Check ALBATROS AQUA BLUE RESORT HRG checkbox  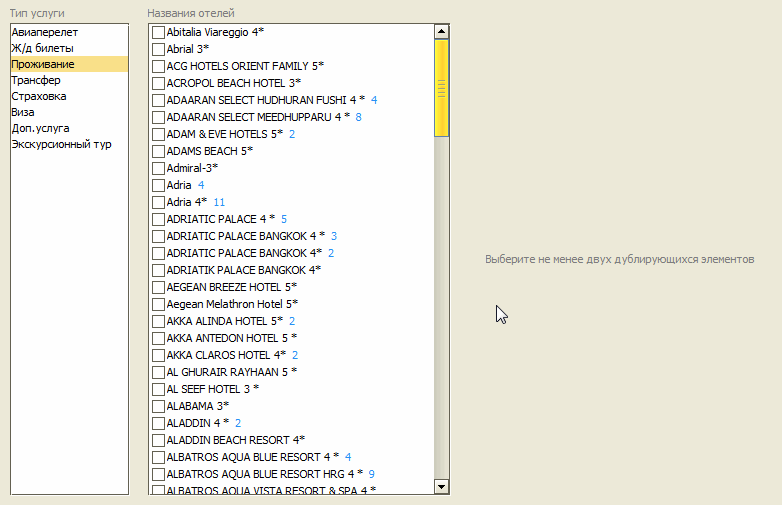(x=158, y=474)
